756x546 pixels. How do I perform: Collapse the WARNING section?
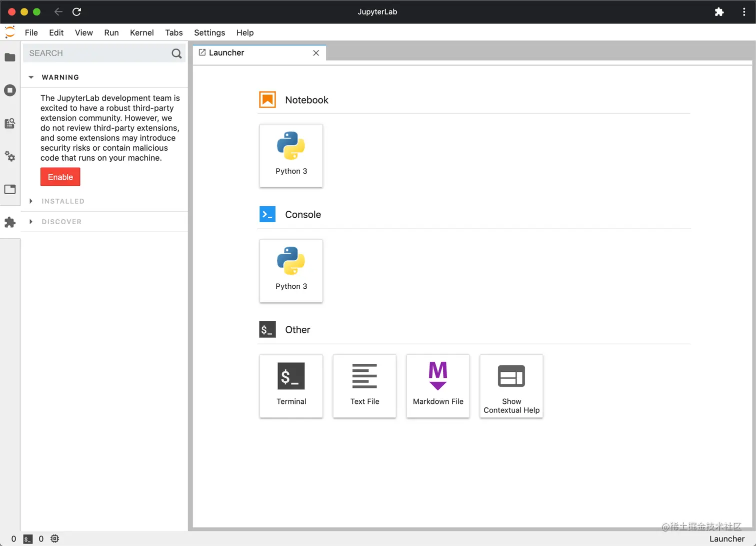tap(31, 77)
